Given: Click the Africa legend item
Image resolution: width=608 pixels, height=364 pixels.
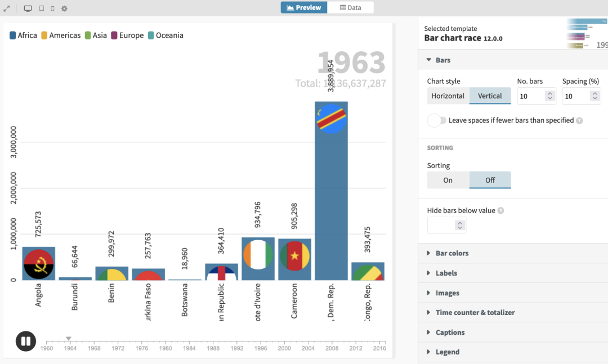Looking at the screenshot, I should [x=23, y=35].
